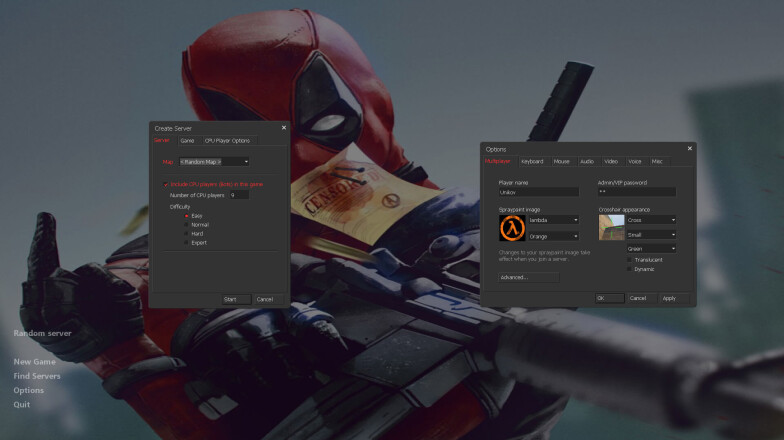Close the Options dialog window

690,148
